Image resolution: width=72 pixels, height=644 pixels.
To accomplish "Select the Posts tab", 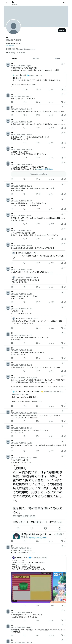I will tap(14, 58).
